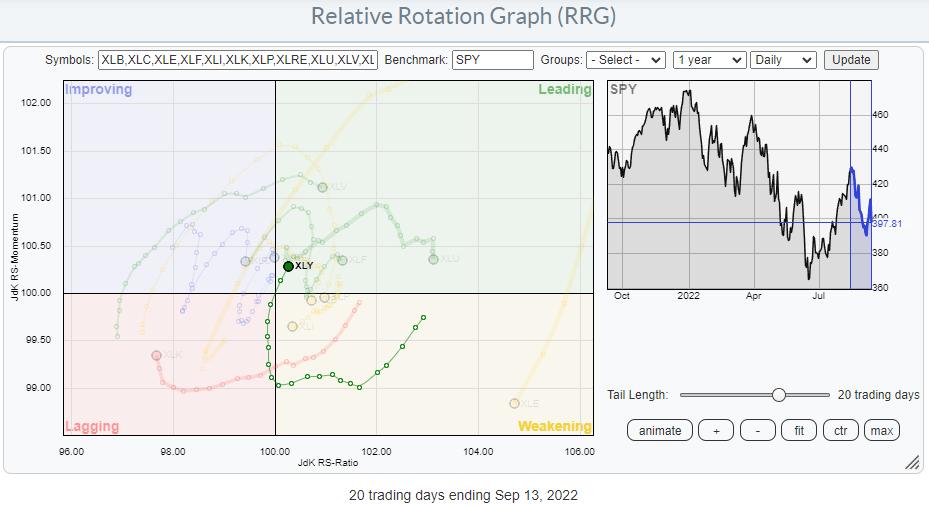
Task: Expand the 1 year period dropdown
Action: [709, 60]
